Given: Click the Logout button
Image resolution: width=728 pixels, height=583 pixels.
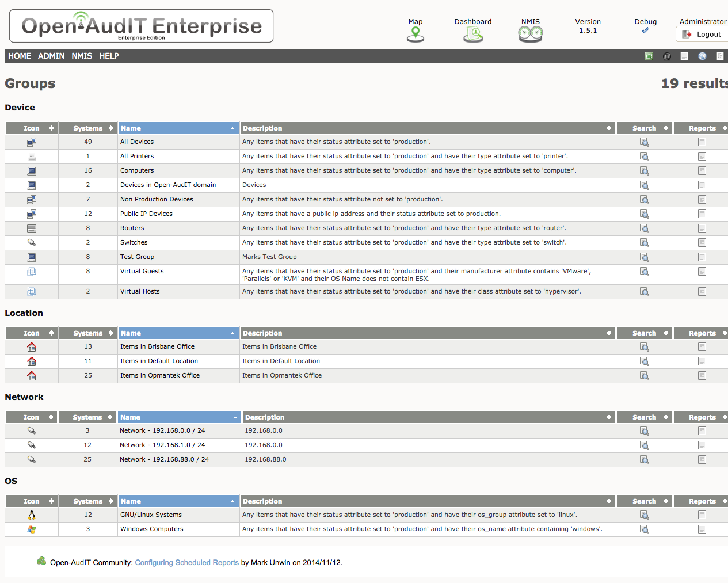Looking at the screenshot, I should (x=703, y=35).
